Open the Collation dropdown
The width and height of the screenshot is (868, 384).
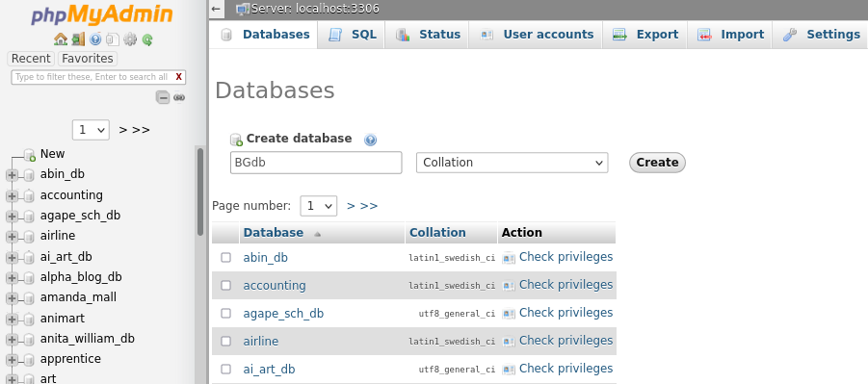[x=513, y=163]
